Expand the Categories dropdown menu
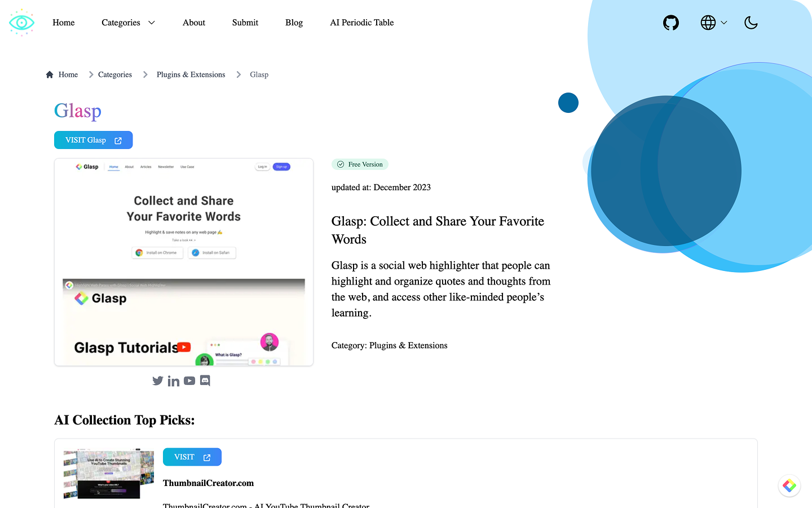This screenshot has height=508, width=812. click(x=128, y=23)
